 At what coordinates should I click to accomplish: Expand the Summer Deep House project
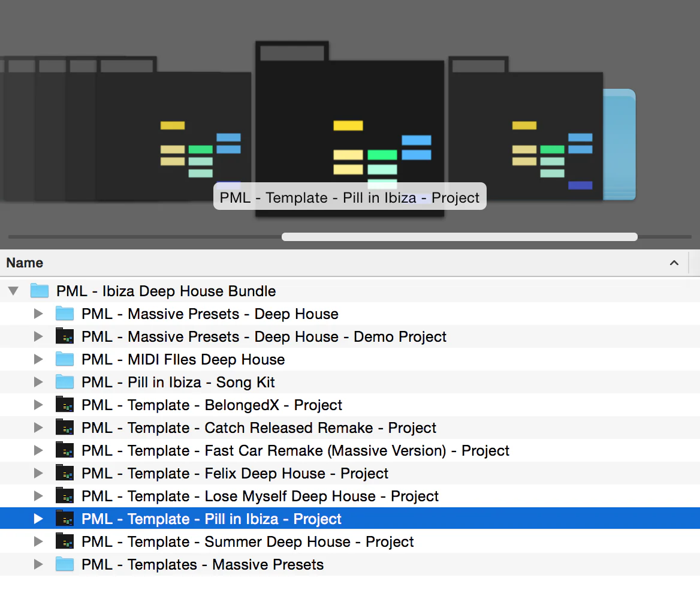tap(38, 542)
